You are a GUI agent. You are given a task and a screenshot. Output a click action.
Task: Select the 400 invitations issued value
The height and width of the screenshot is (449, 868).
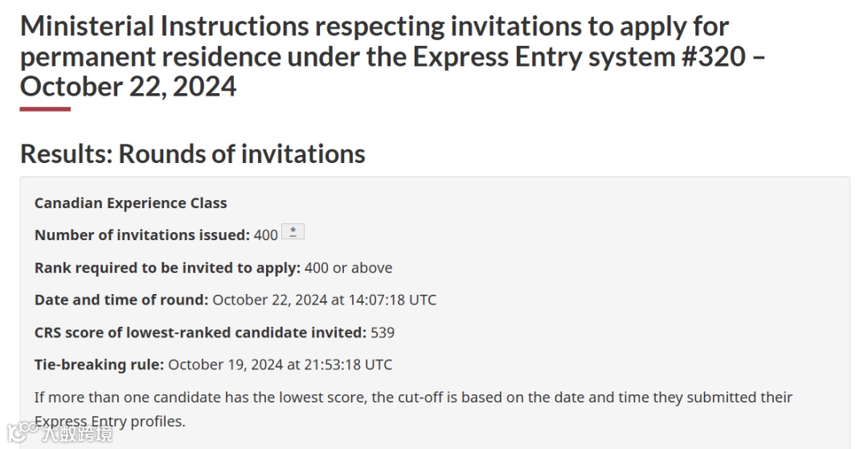[x=266, y=235]
